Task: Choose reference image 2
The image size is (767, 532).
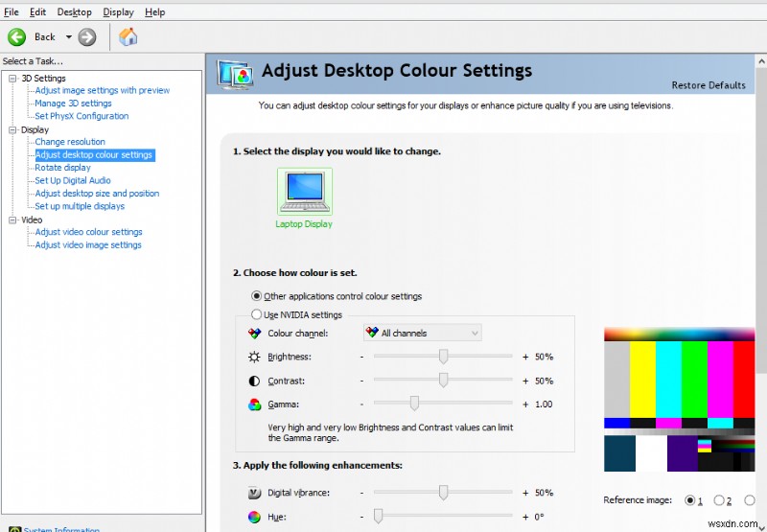Action: point(718,500)
